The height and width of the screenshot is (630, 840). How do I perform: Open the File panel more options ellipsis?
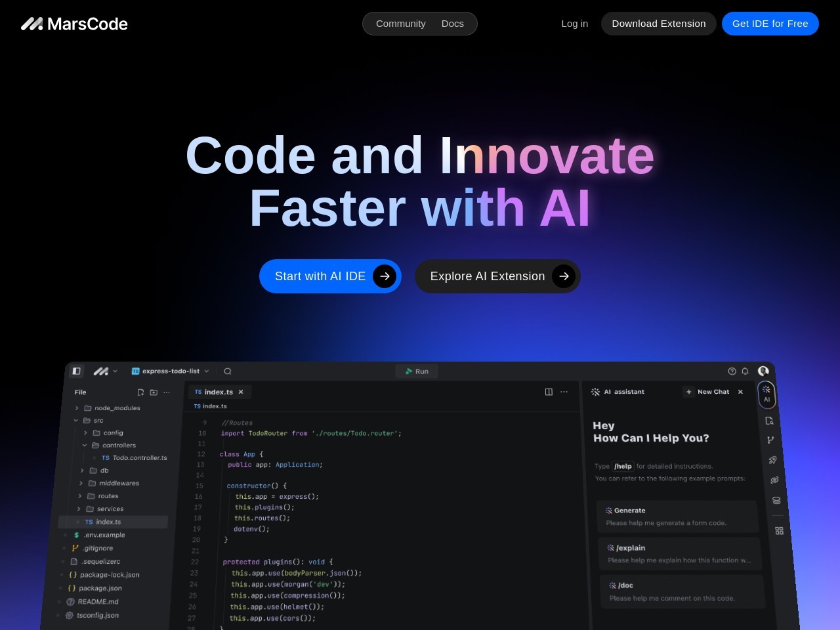167,392
